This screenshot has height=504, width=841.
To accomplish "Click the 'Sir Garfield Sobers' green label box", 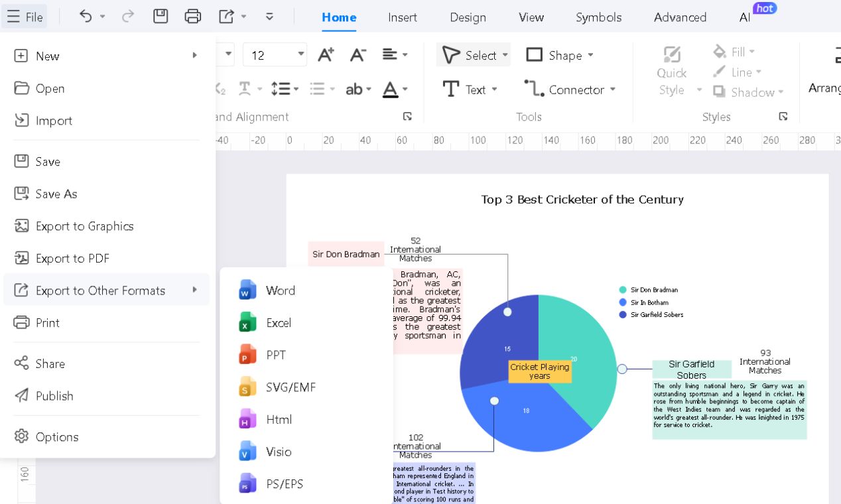I will (x=692, y=369).
